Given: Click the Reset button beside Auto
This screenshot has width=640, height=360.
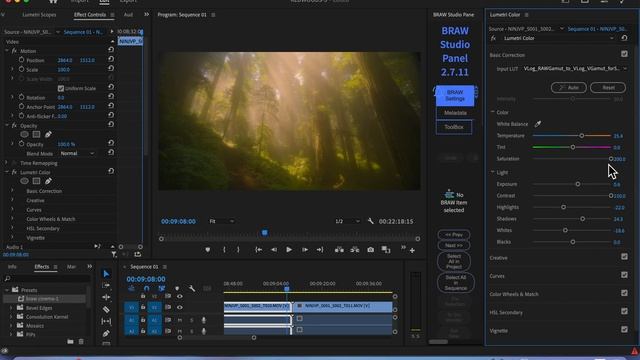Looking at the screenshot, I should tap(608, 87).
